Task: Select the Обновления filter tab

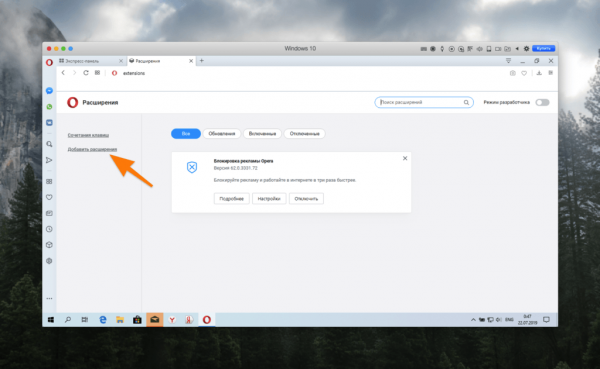Action: pyautogui.click(x=222, y=134)
